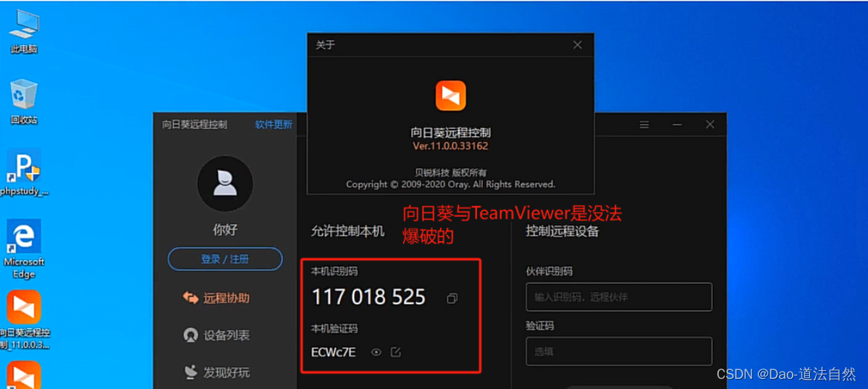Select the 向日葵远程控制 11.0.0.3 installer icon

tap(24, 319)
